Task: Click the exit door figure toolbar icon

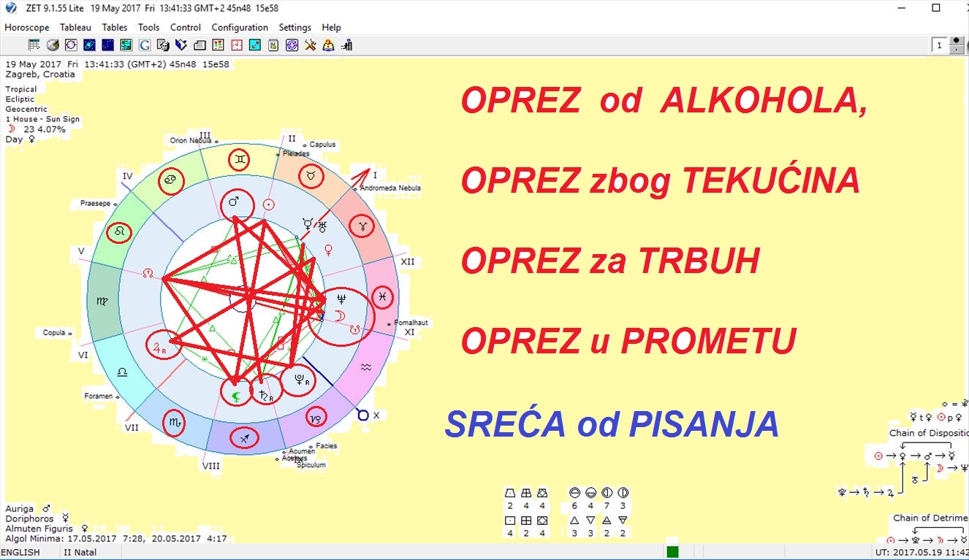Action: tap(347, 45)
